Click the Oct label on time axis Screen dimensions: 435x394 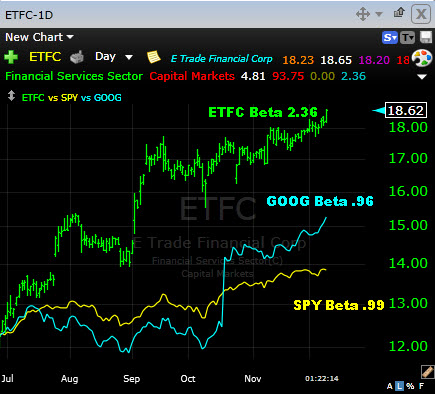188,379
